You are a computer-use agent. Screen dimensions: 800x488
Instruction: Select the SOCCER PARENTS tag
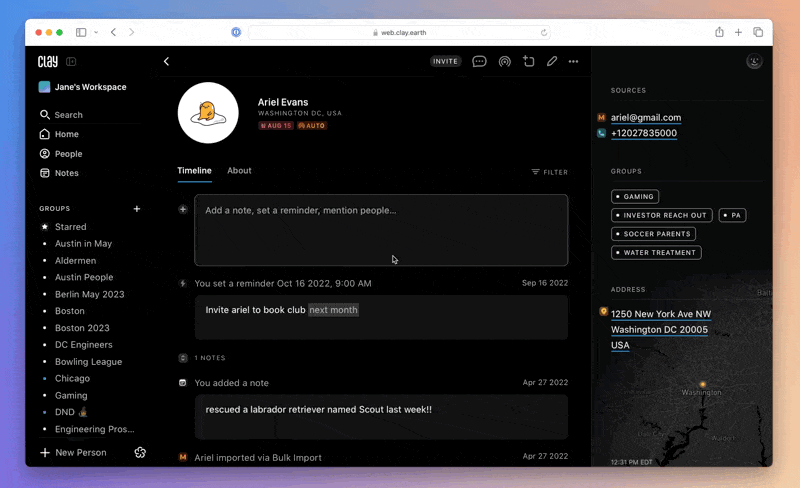click(654, 234)
